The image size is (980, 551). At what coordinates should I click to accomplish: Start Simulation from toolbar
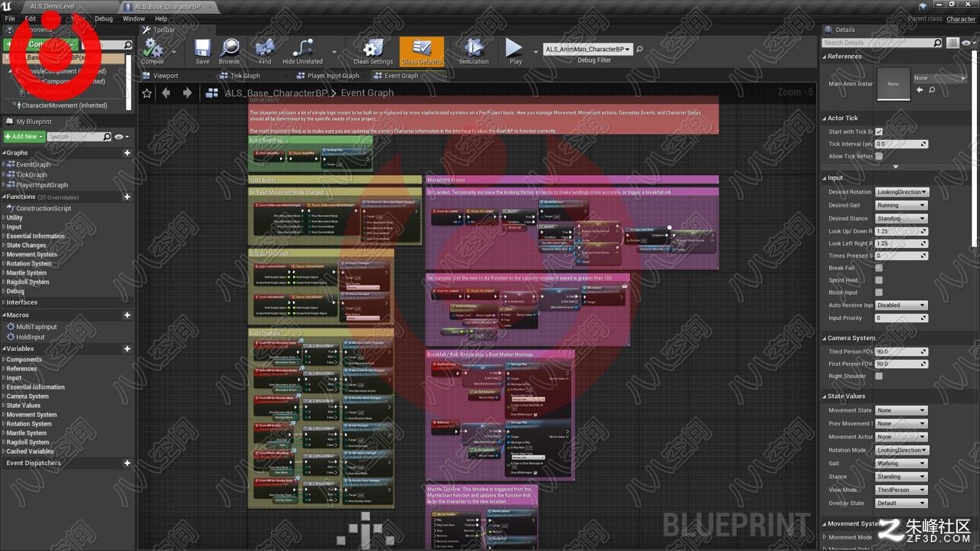coord(474,51)
